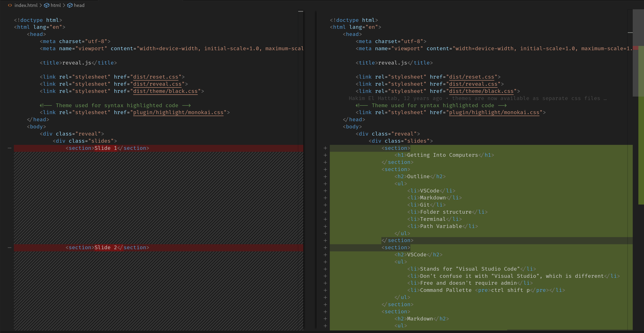Screen dimensions: 644x333
Task: Follow dist/reveal.css link in right pane
Action: tap(473, 84)
